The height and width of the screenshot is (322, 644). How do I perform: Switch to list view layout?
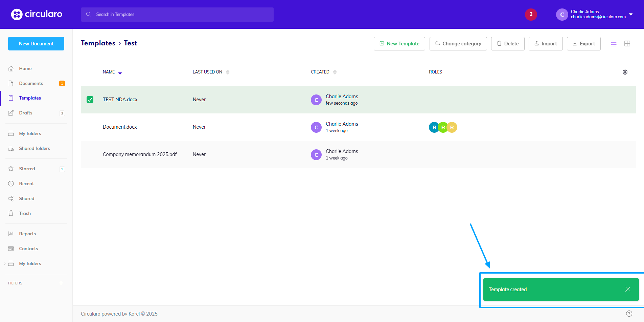(x=614, y=44)
